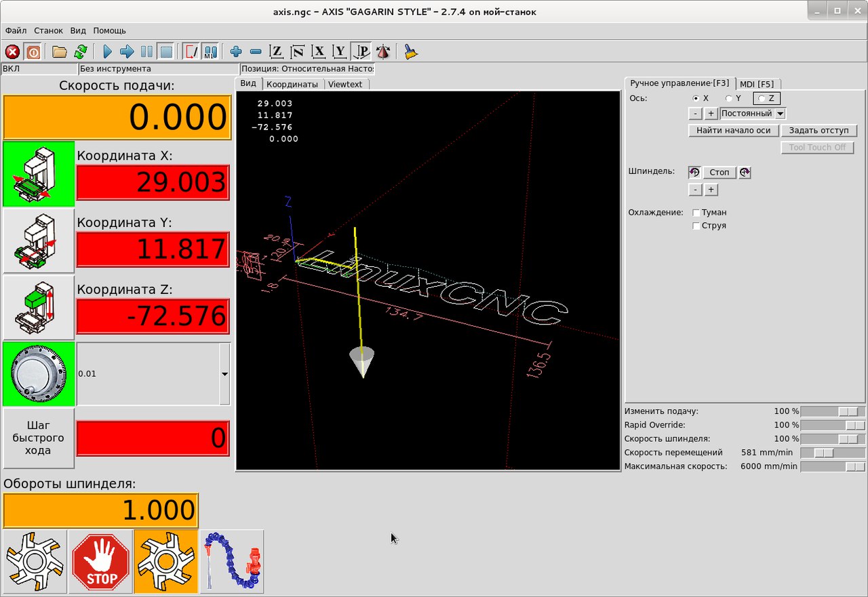868x597 pixels.
Task: Switch to the Координаты tab
Action: [x=292, y=85]
